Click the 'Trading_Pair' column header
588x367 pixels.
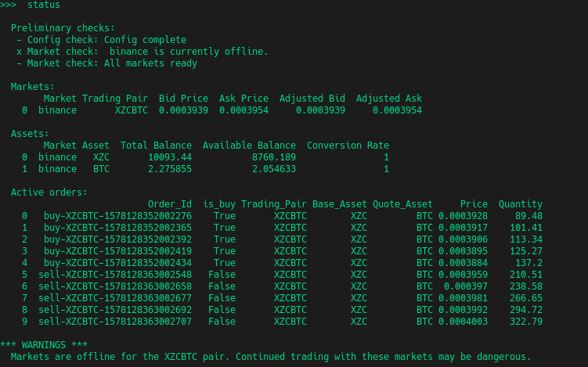pos(274,204)
